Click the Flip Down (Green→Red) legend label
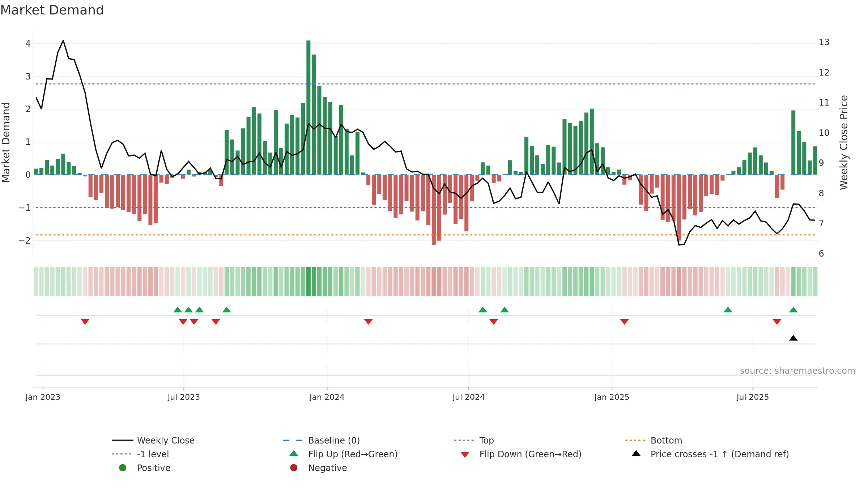Viewport: 868px width, 488px height. pyautogui.click(x=531, y=454)
